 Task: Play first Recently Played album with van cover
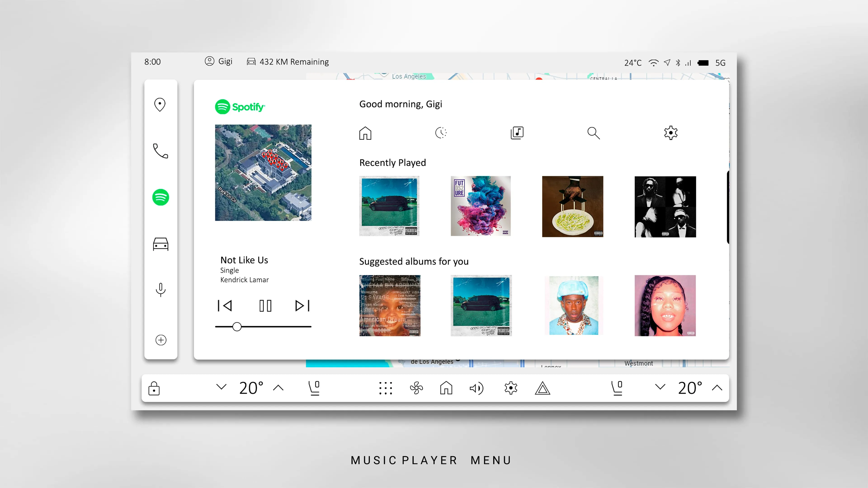(x=389, y=206)
